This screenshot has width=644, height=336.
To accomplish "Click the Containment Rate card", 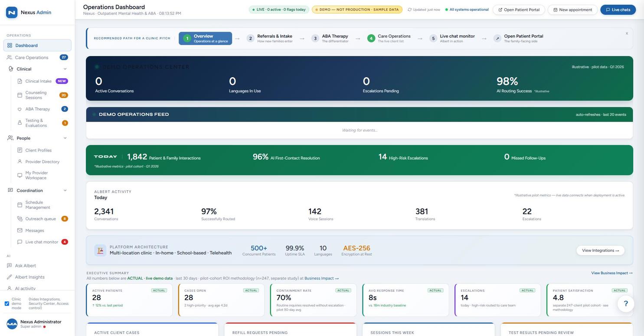I will tap(314, 300).
